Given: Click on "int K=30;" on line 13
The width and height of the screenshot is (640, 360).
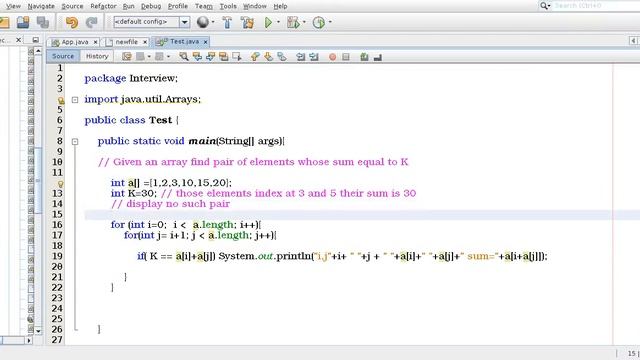Looking at the screenshot, I should [x=133, y=193].
